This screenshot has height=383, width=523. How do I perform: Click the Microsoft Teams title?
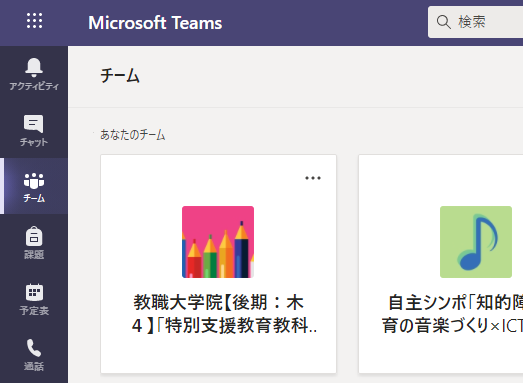point(155,23)
